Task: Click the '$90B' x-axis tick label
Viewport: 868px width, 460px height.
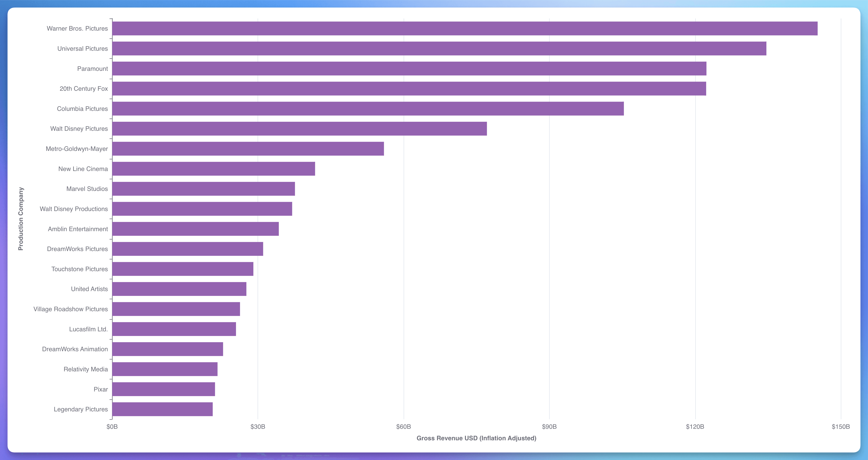Action: coord(549,427)
